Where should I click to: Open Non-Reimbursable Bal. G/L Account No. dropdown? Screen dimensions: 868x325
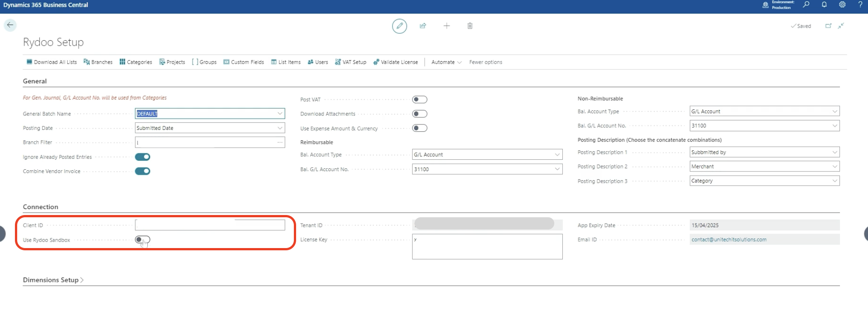coord(835,126)
